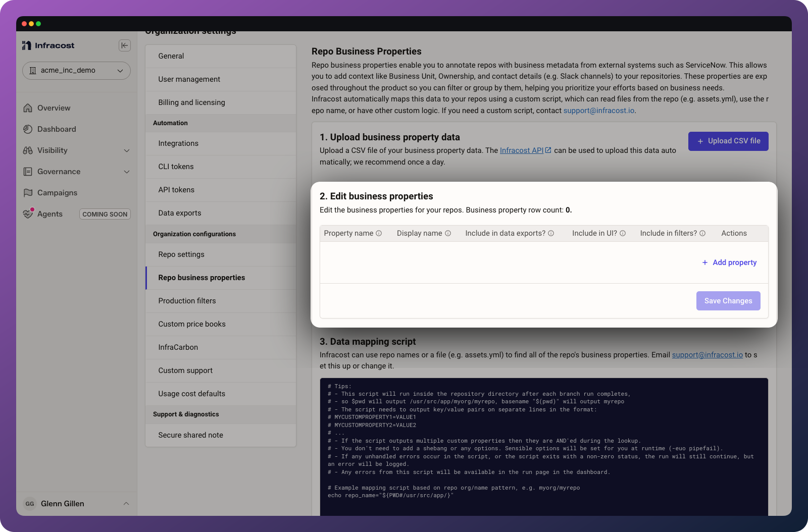Open API tokens page
Screen dimensions: 808x532
(221, 190)
